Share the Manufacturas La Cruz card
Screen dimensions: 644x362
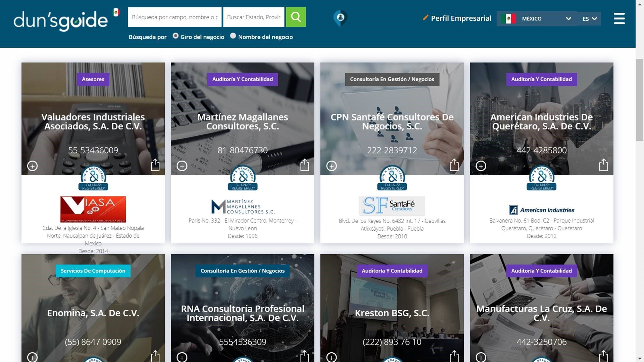[603, 356]
